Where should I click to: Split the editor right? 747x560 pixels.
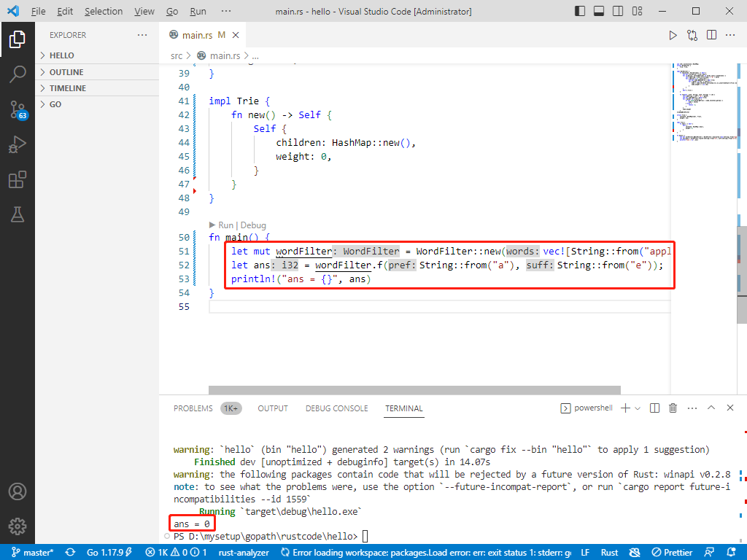[x=711, y=35]
